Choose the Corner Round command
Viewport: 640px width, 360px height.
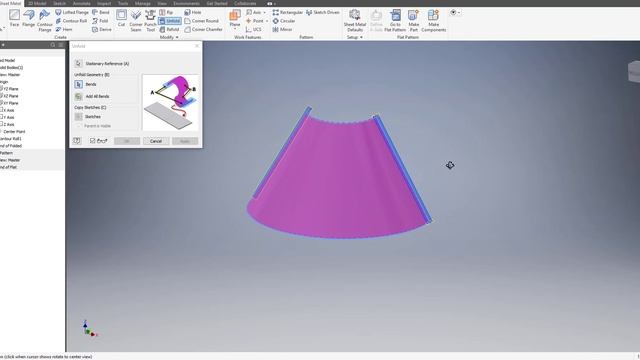pos(202,21)
